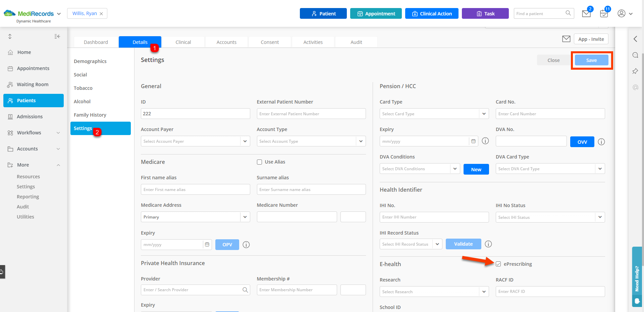Screen dimensions: 644x312
Task: Open the Account Payer dropdown
Action: 245,141
